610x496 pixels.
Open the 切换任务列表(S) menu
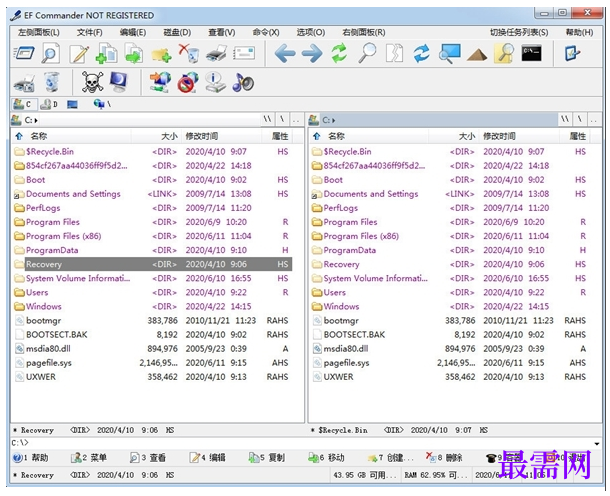pos(519,32)
